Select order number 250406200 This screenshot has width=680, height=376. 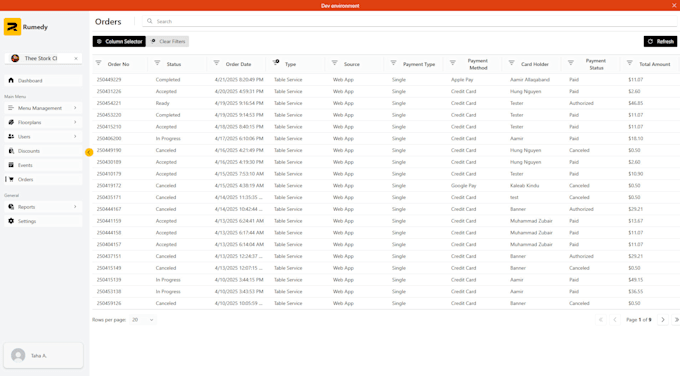[109, 138]
